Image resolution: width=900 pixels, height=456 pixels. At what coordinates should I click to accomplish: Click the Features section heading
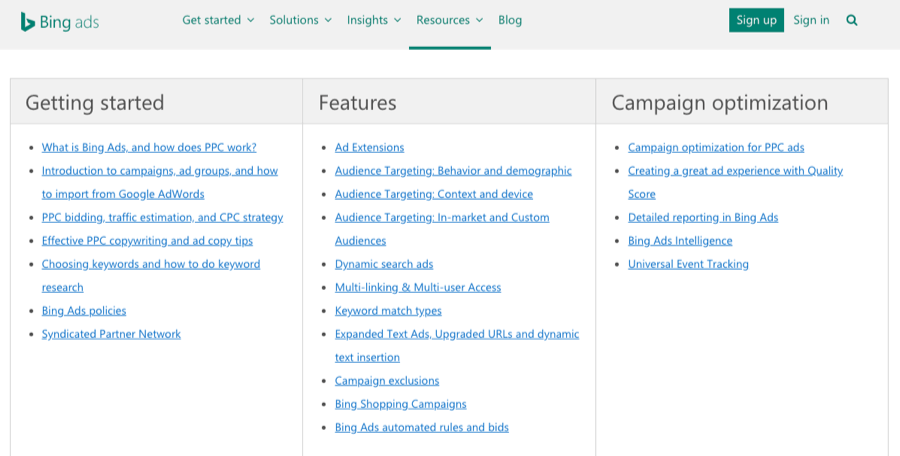[357, 102]
